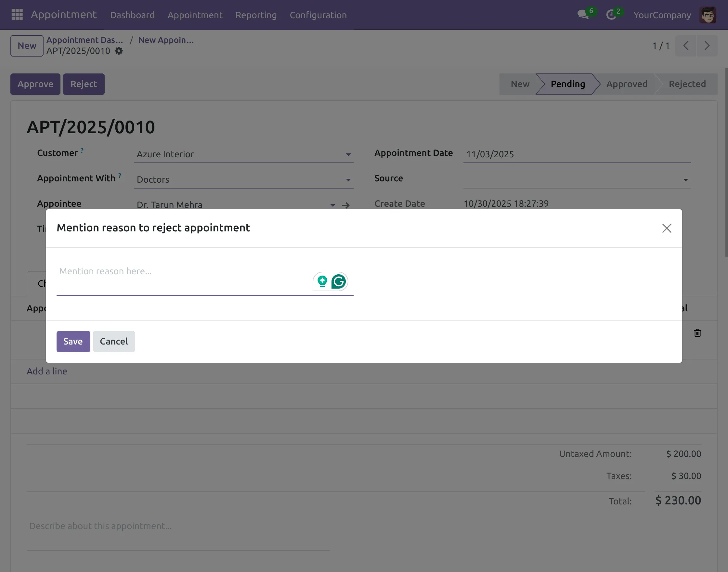Open the Reporting menu
The image size is (728, 572).
click(x=256, y=15)
